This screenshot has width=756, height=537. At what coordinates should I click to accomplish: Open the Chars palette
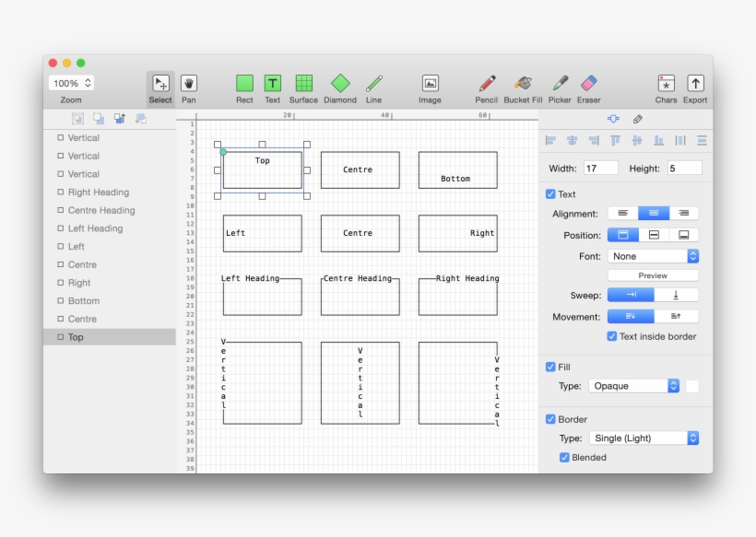tap(666, 83)
